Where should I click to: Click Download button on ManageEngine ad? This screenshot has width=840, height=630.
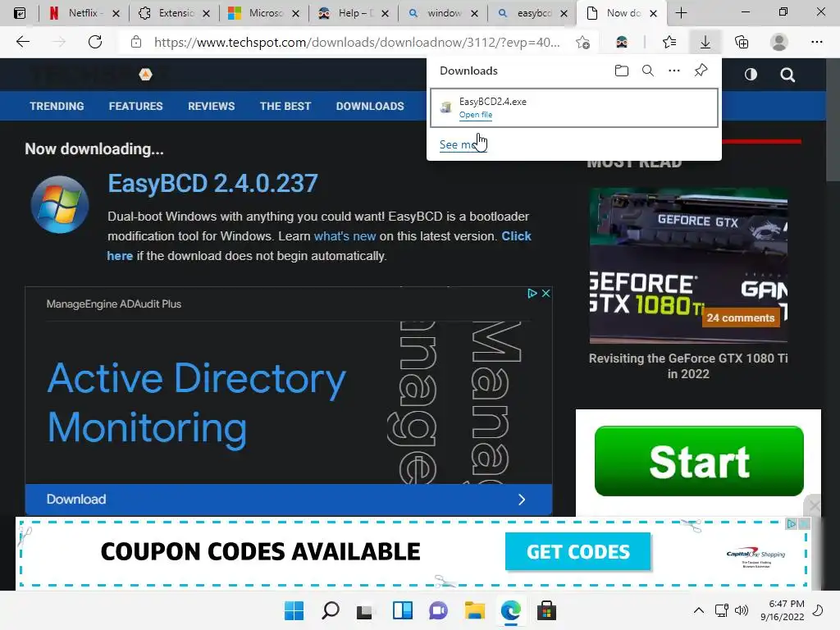click(x=288, y=500)
